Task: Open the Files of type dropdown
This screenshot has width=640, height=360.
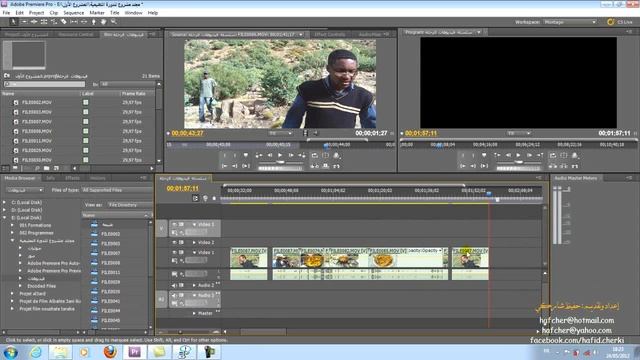Action: click(117, 190)
